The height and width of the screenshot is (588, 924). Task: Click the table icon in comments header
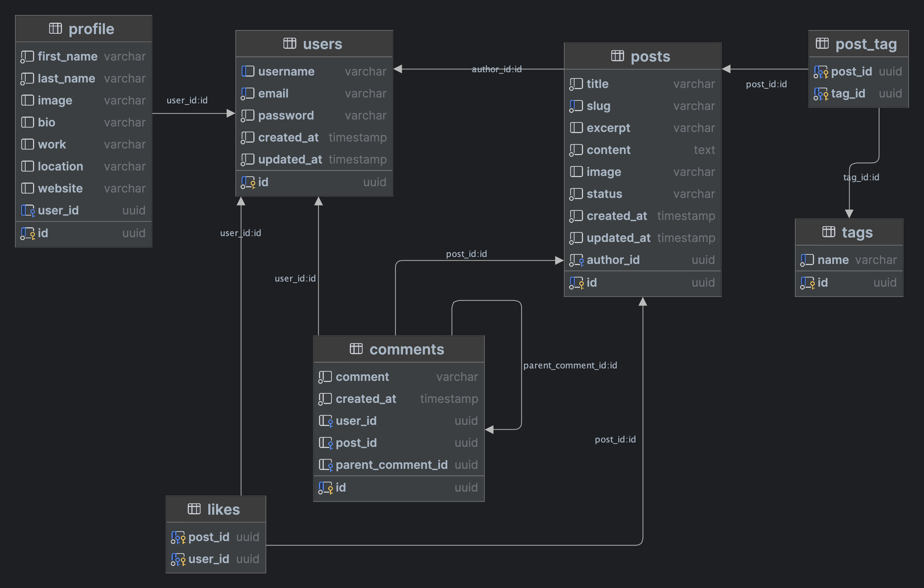tap(356, 349)
